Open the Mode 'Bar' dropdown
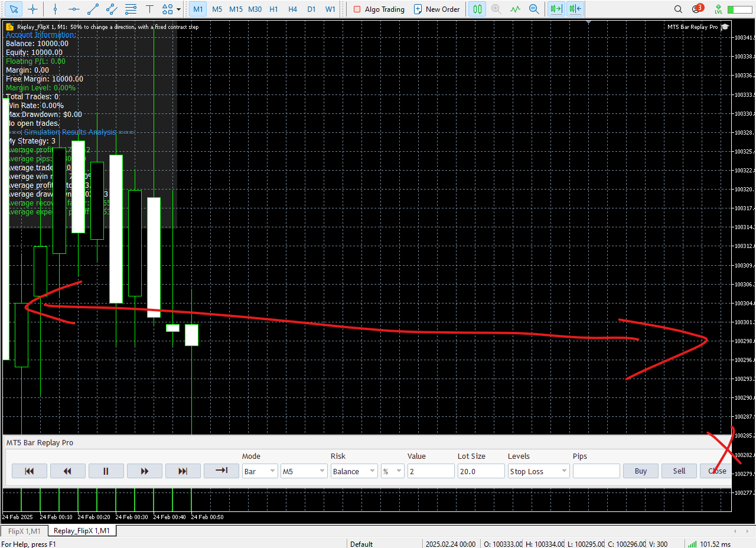Screen dimensions: 756x548 (x=260, y=471)
